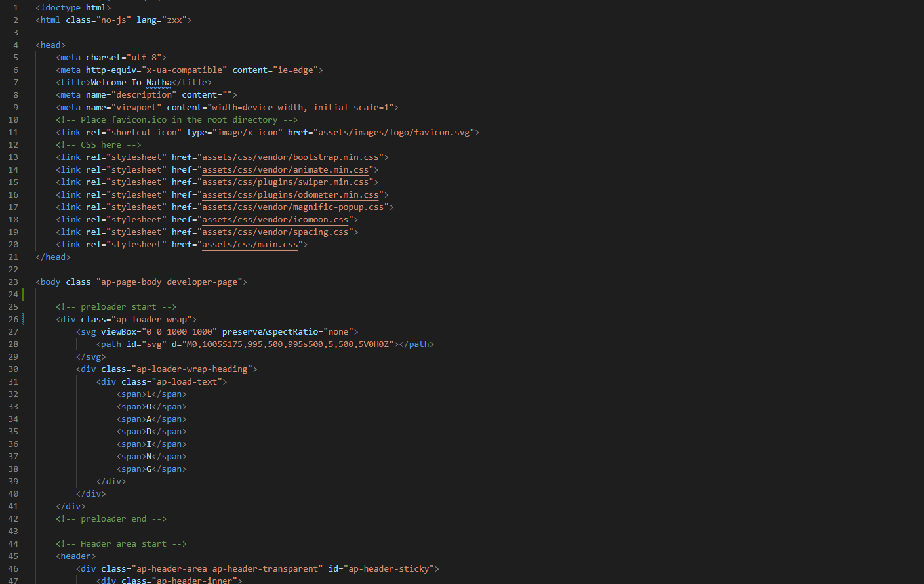Click the span containing letter G
The width and height of the screenshot is (924, 584).
(151, 469)
